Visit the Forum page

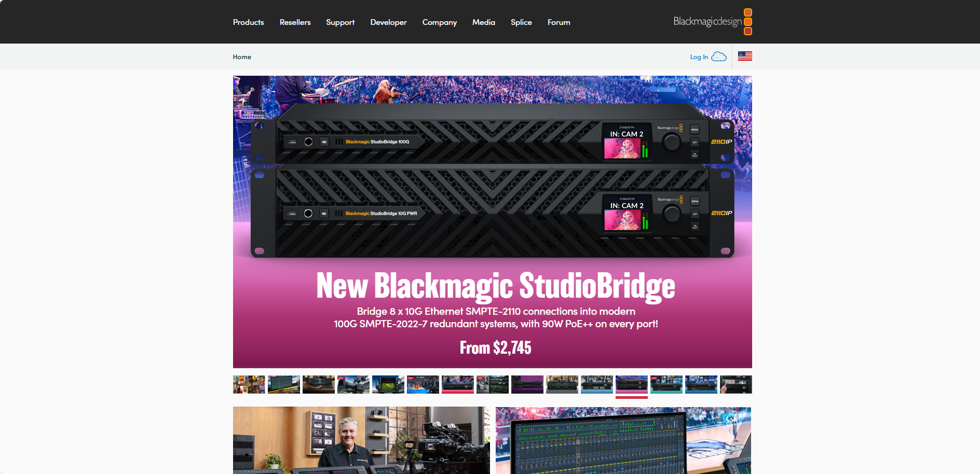(x=559, y=22)
